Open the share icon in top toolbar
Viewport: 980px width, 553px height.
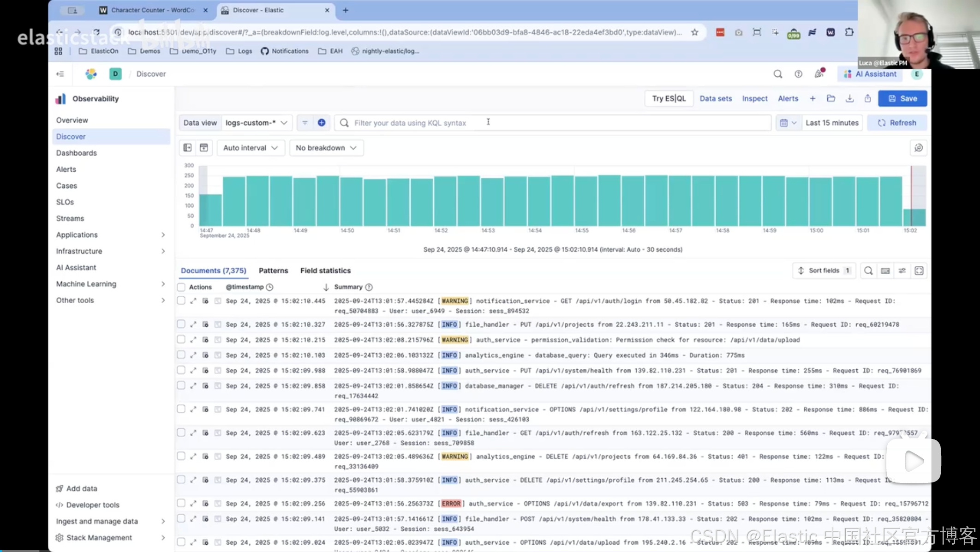click(867, 99)
